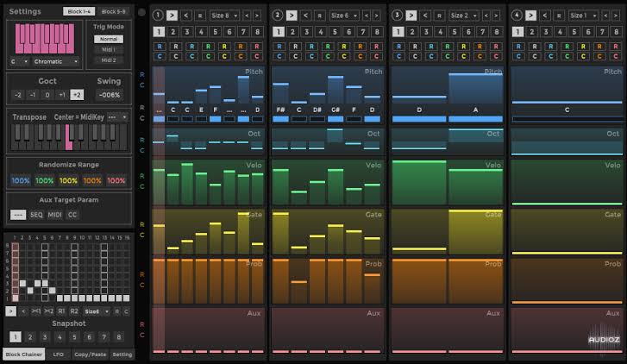
Task: Open the chainer Size6 dropdown
Action: 96,311
